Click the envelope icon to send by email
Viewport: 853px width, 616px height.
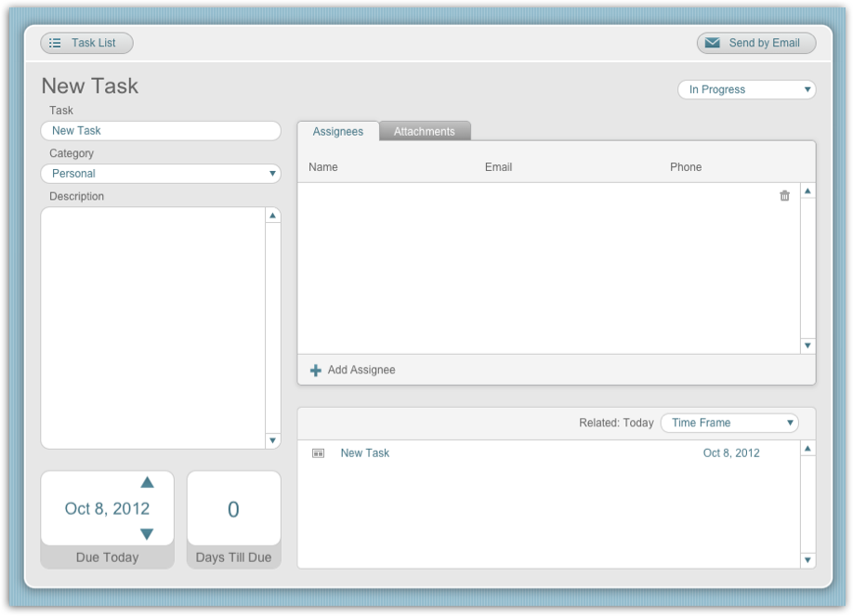[712, 42]
